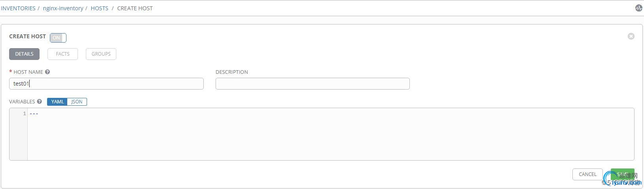Open the Groups tab
644x189 pixels.
(x=101, y=54)
